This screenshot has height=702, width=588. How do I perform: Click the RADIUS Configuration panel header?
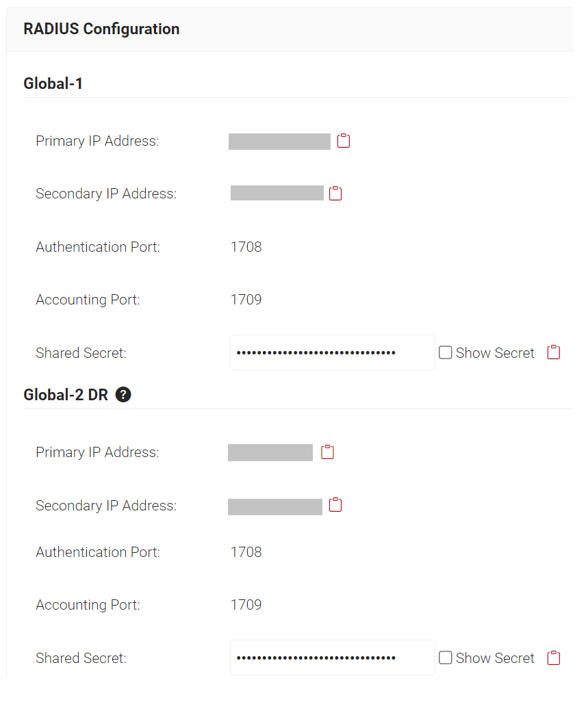[101, 29]
